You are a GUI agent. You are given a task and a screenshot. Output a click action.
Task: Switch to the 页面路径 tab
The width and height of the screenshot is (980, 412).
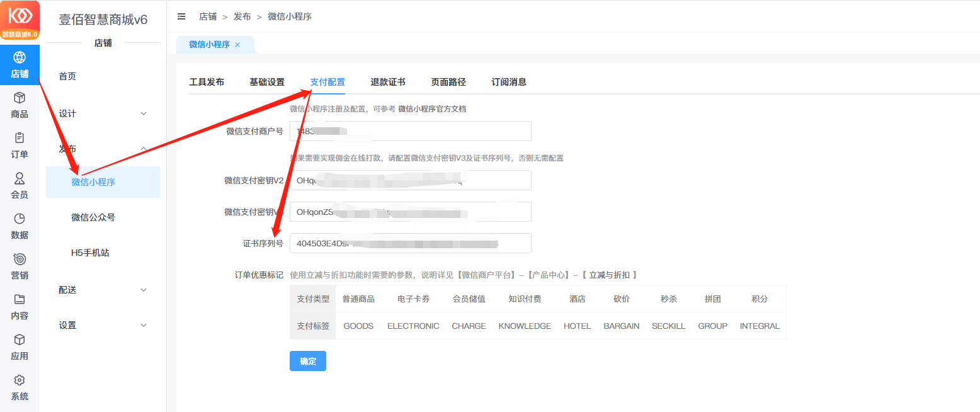pyautogui.click(x=448, y=82)
